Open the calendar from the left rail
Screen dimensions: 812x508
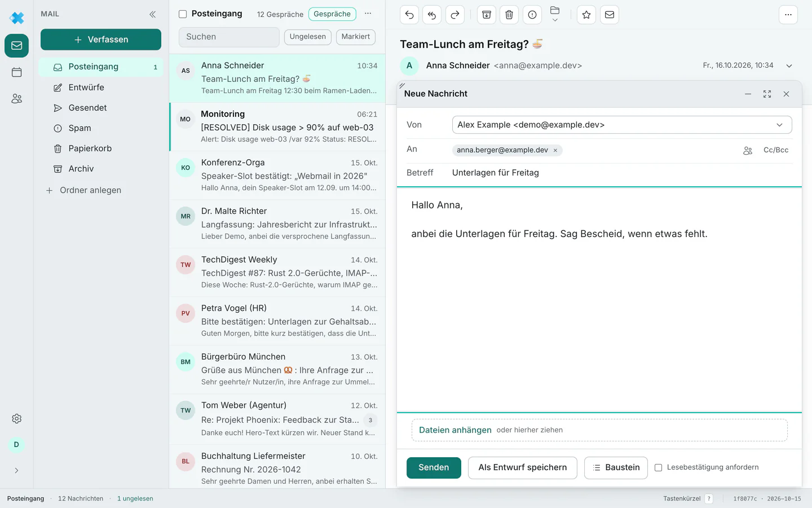pyautogui.click(x=17, y=72)
